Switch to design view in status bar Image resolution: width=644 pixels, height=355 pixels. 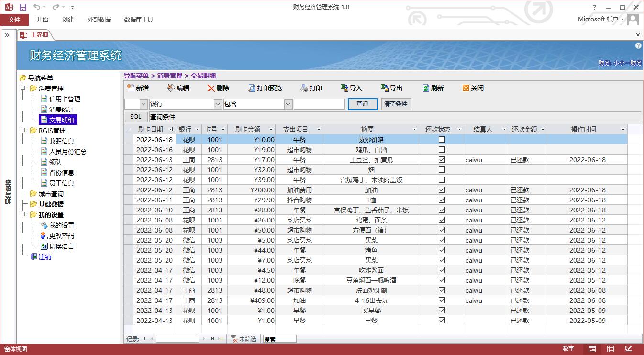[629, 349]
